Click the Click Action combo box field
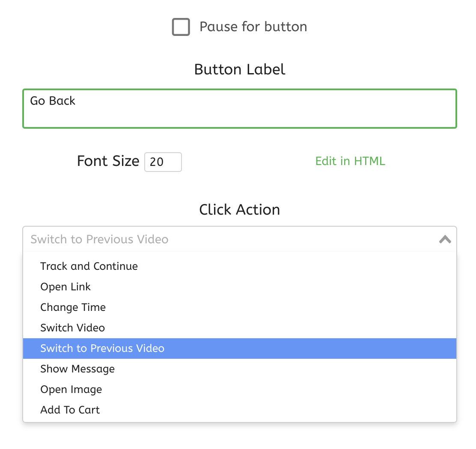Viewport: 476px width, 449px height. (231, 239)
